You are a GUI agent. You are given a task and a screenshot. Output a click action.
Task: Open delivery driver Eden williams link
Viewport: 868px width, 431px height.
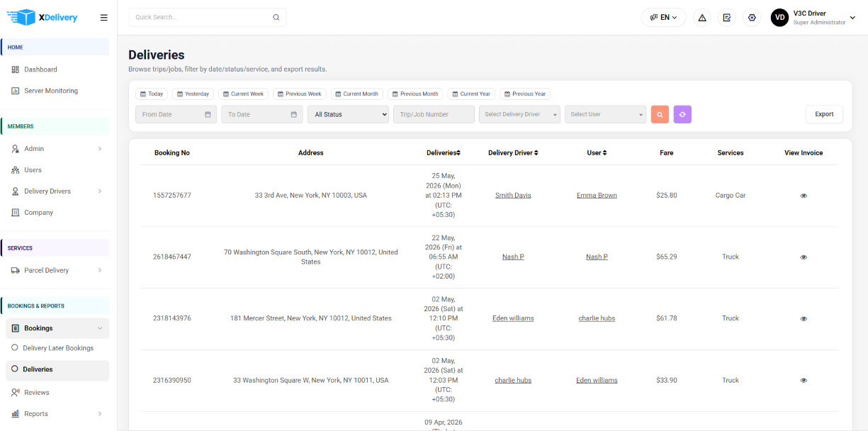tap(513, 319)
